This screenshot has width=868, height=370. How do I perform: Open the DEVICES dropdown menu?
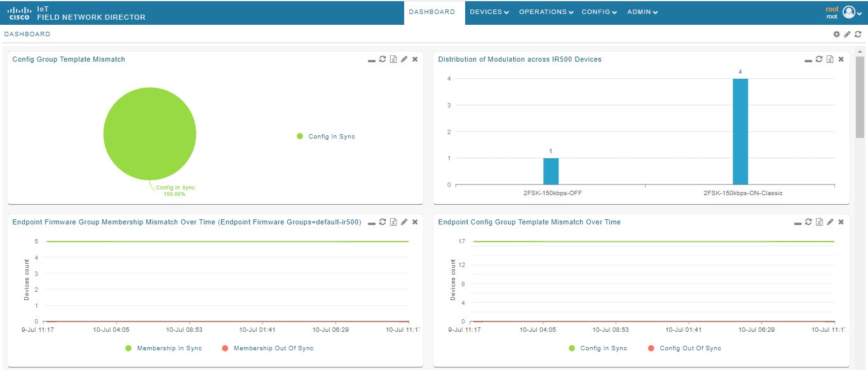(488, 11)
